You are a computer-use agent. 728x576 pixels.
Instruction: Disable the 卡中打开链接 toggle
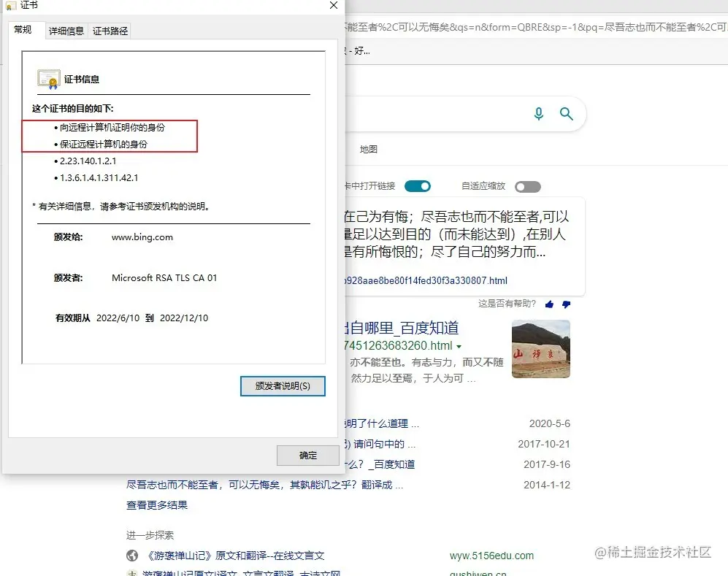(x=417, y=186)
